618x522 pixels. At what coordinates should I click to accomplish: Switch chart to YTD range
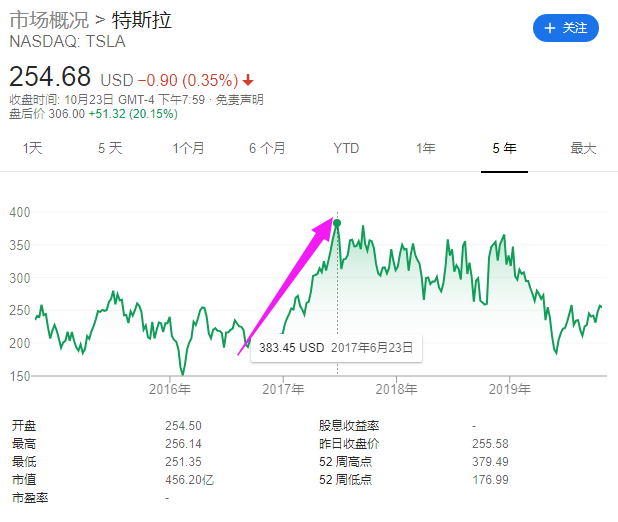tap(346, 148)
